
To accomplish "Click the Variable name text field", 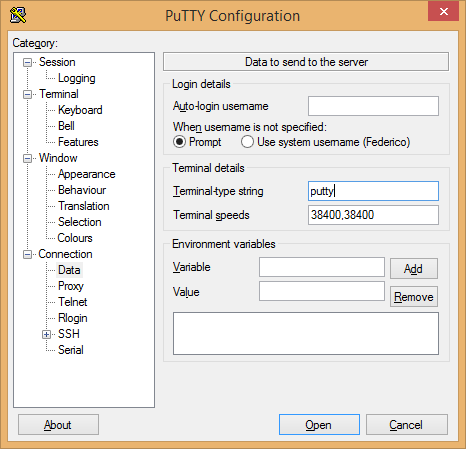I will click(322, 267).
